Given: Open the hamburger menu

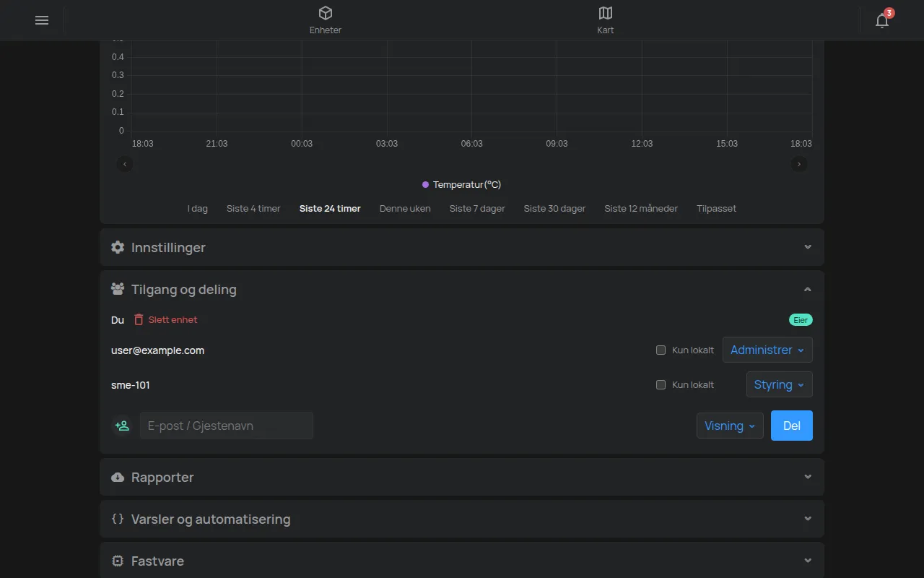Looking at the screenshot, I should (x=42, y=20).
